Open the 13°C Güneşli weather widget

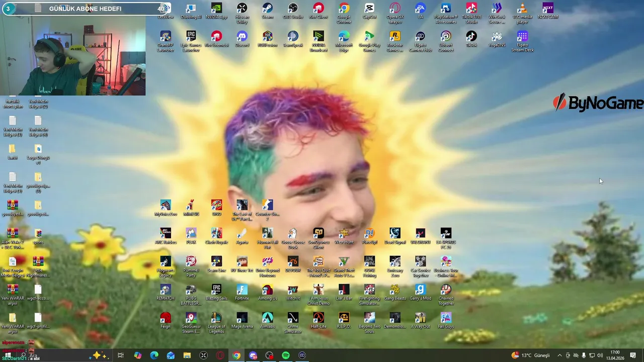pos(531,355)
